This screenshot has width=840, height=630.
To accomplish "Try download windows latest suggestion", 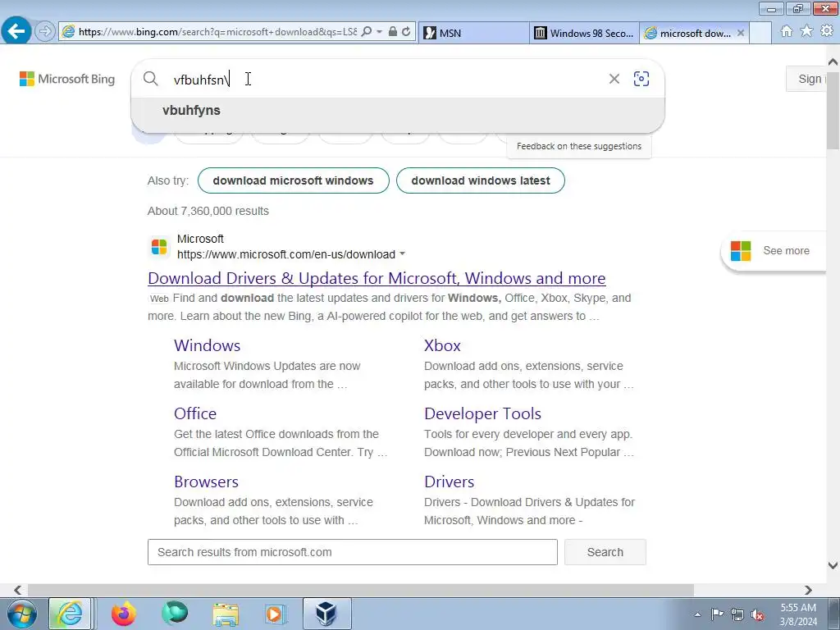I will click(x=481, y=180).
